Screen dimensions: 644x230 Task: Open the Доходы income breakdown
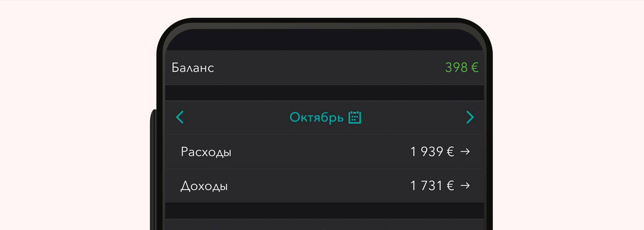point(205,185)
